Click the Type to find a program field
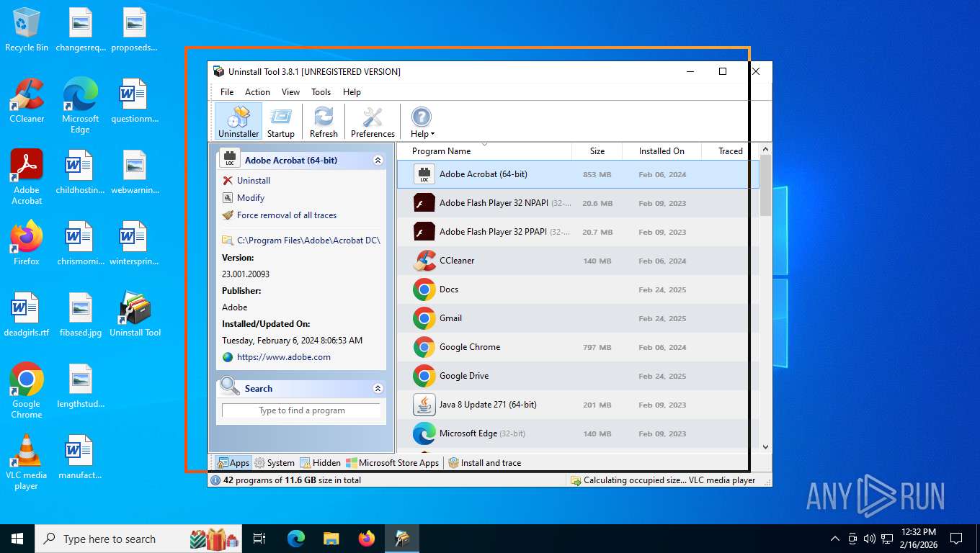The image size is (980, 553). (301, 410)
